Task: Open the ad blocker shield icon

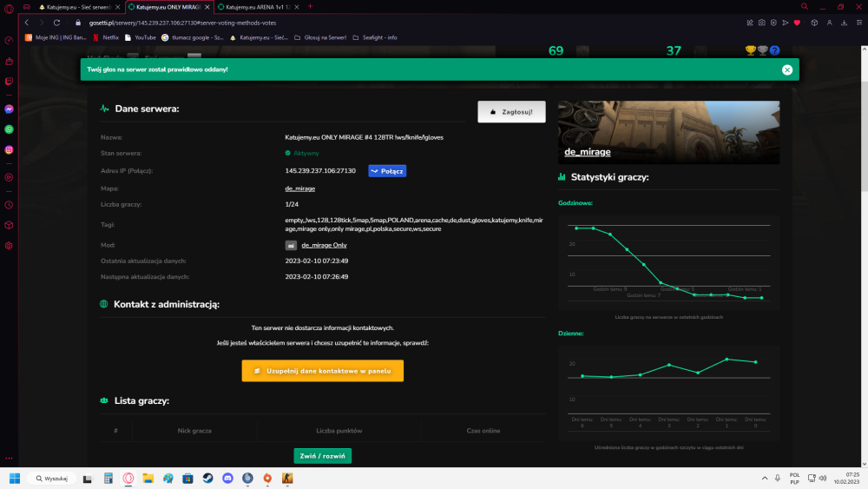Action: pyautogui.click(x=773, y=23)
